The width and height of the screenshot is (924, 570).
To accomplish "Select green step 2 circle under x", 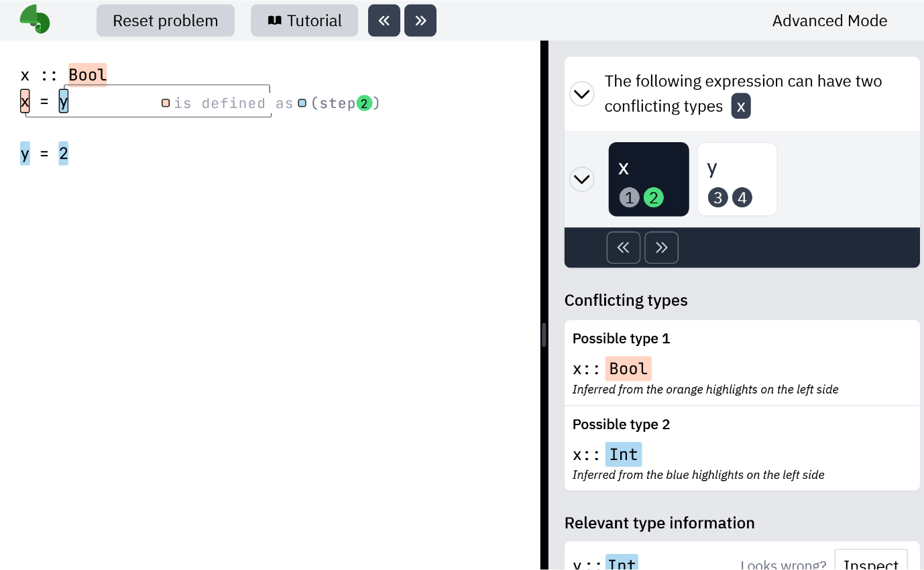I will [654, 198].
